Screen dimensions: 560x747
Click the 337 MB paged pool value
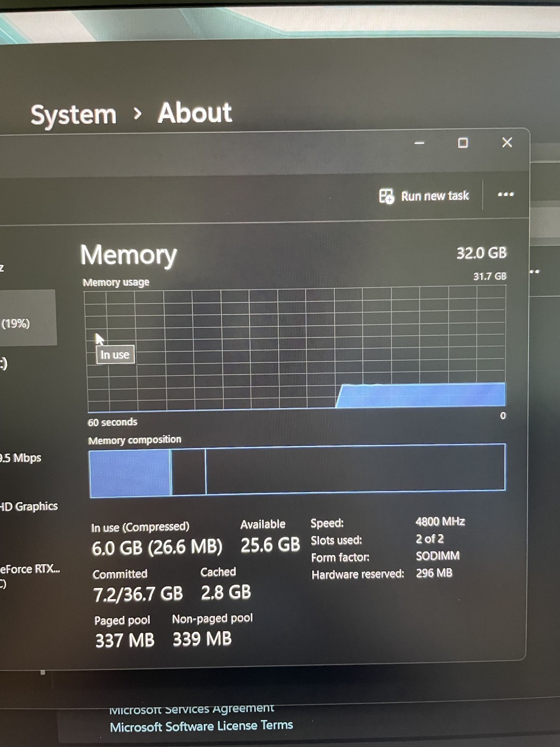coord(125,640)
